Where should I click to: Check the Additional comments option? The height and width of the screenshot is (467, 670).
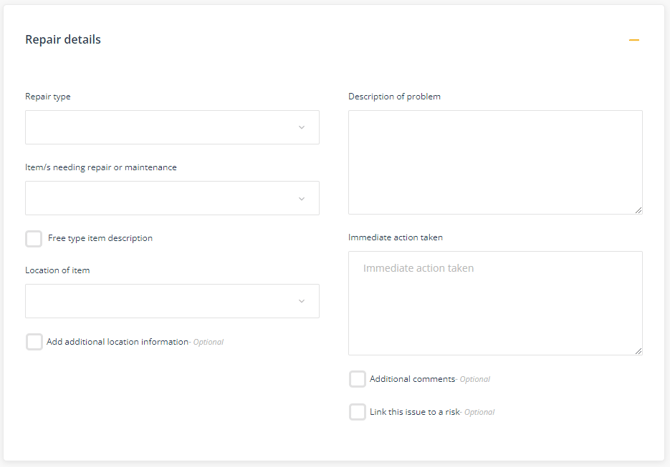(x=357, y=379)
